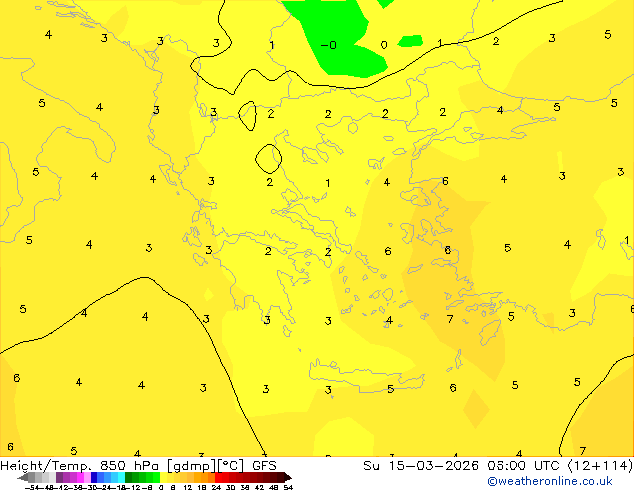Select the bright red legend swatch above 24
This screenshot has width=634, height=490.
point(219,477)
